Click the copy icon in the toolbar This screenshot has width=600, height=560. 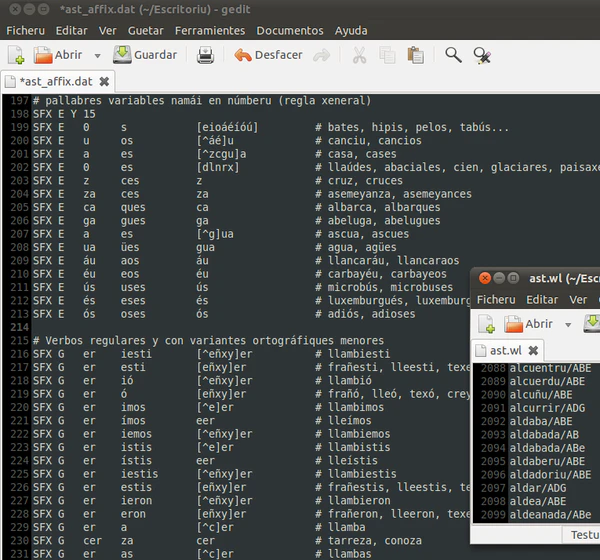(x=388, y=55)
